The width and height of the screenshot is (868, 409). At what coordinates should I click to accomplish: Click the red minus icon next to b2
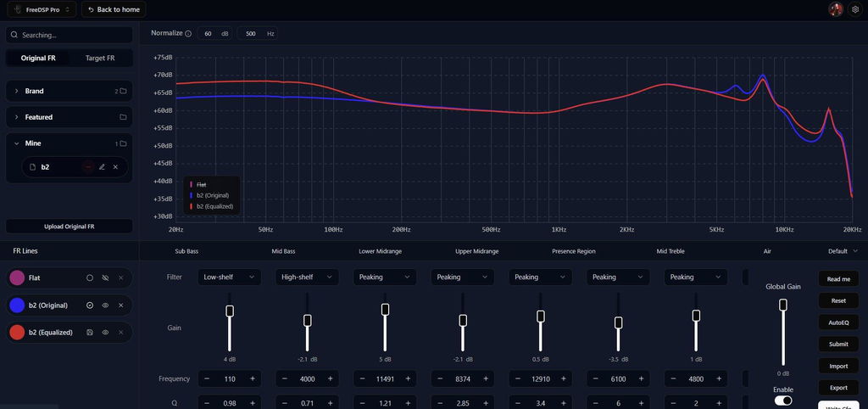88,167
